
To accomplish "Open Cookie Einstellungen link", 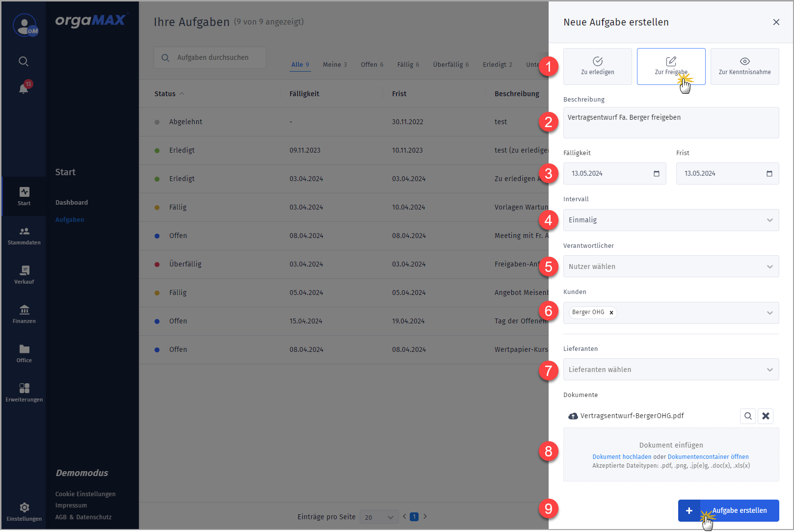I will pyautogui.click(x=85, y=494).
